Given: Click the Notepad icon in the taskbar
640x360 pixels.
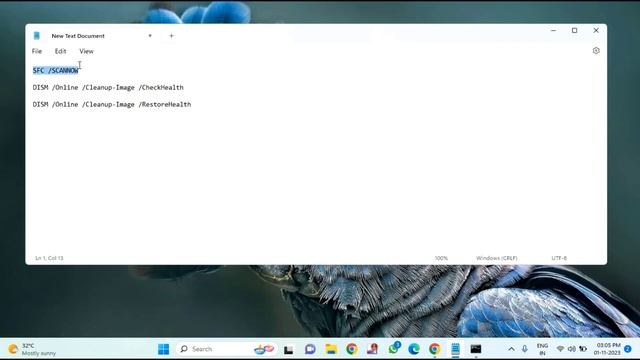Looking at the screenshot, I should (456, 349).
